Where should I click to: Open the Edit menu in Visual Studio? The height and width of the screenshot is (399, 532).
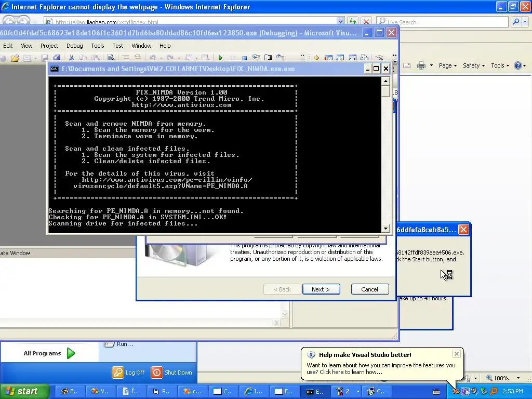coord(7,46)
